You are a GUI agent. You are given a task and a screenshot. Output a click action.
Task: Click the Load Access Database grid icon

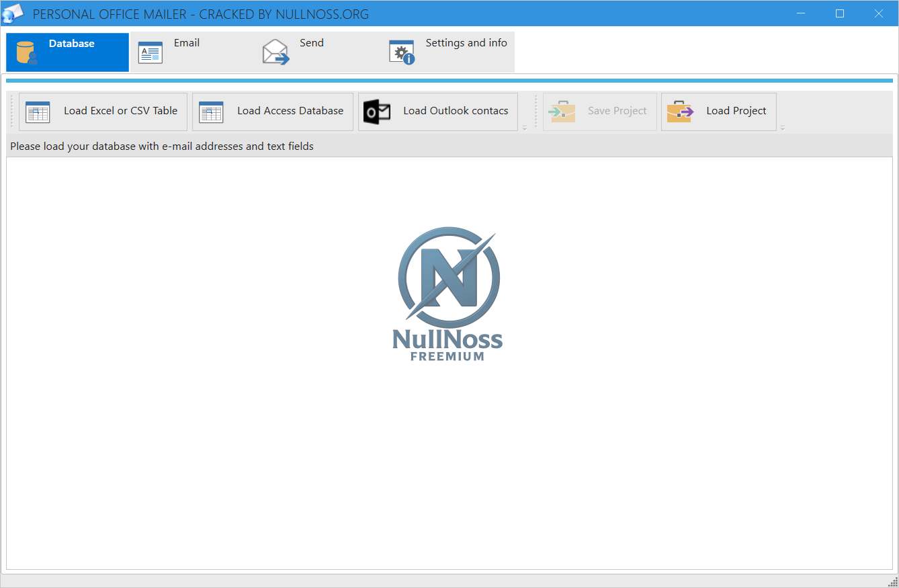210,112
